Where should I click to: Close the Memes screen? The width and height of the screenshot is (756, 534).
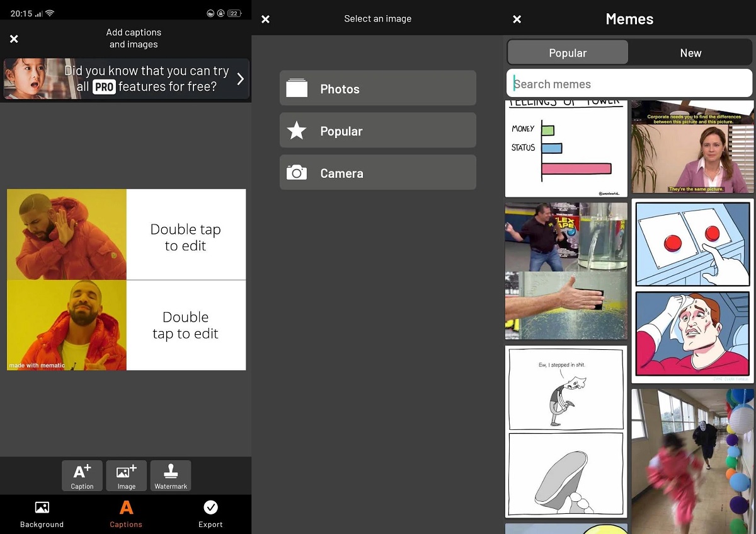517,19
